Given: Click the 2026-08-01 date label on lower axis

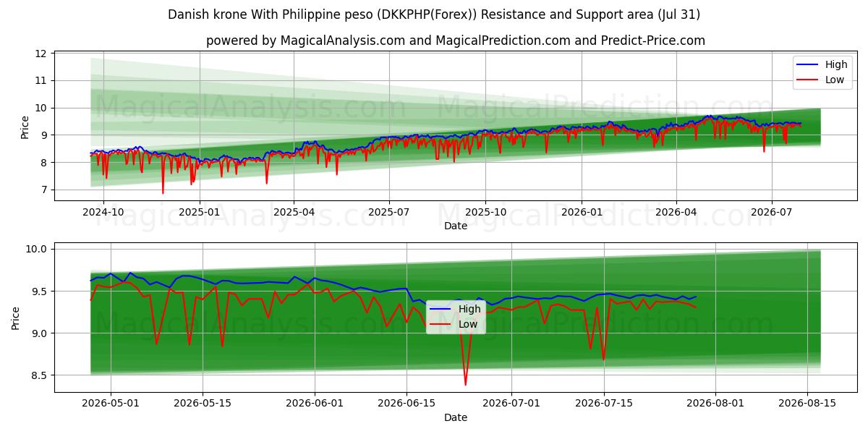Looking at the screenshot, I should 715,404.
